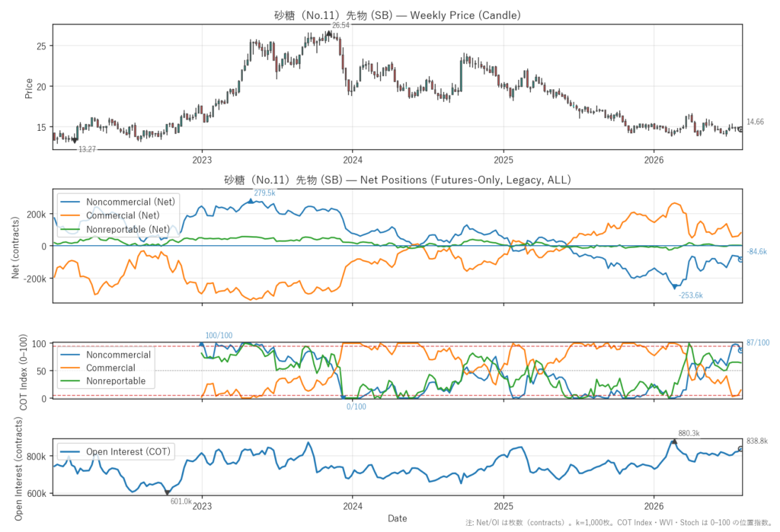The height and width of the screenshot is (532, 780).
Task: Click the 87/100 latest COT index label
Action: click(758, 342)
